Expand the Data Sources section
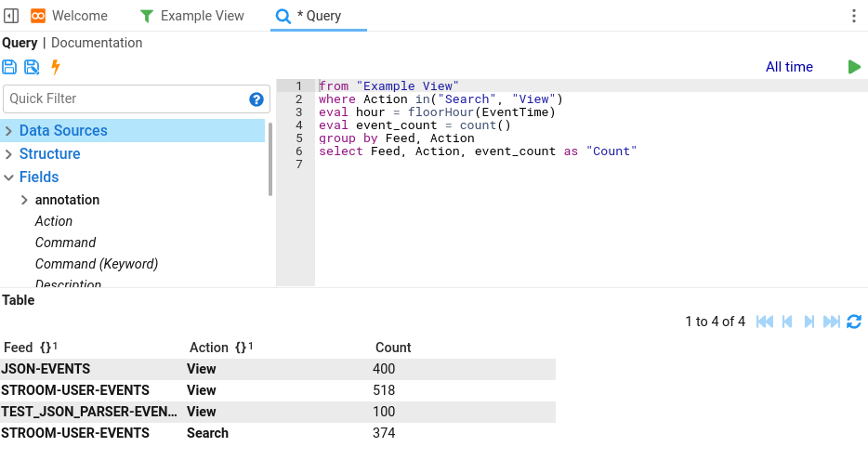Screen dimensions: 868x460 [x=9, y=131]
